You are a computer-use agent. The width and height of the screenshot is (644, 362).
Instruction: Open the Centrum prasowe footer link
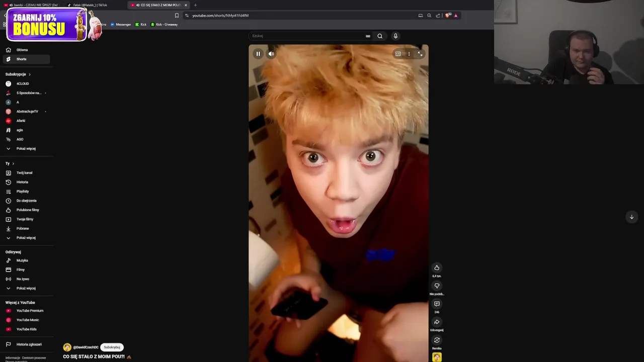point(34,358)
